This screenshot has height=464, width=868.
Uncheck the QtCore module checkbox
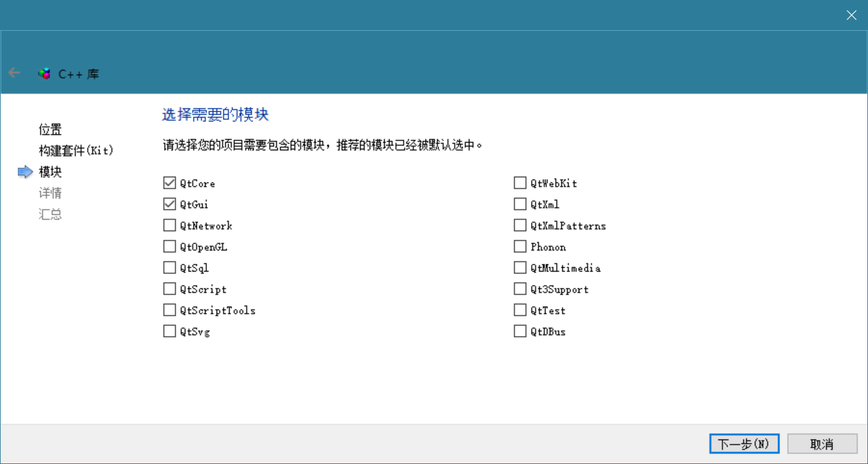tap(169, 183)
